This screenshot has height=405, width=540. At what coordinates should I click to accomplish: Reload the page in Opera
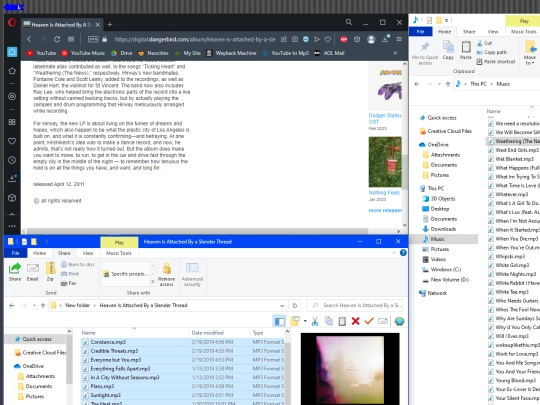click(x=57, y=39)
